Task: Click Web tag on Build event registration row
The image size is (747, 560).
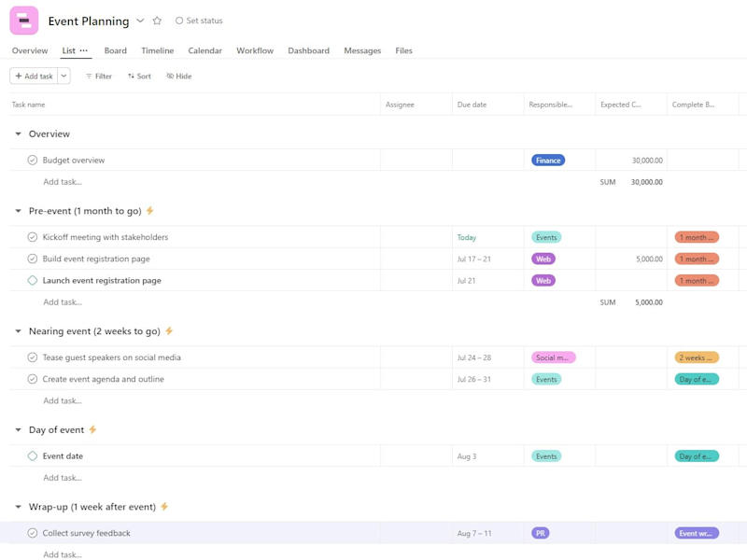Action: point(543,259)
